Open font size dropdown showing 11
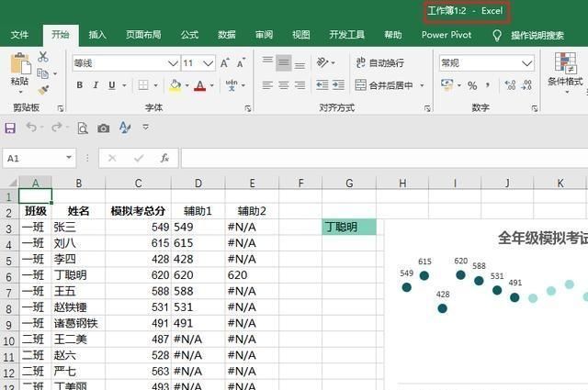The image size is (588, 390). point(209,63)
